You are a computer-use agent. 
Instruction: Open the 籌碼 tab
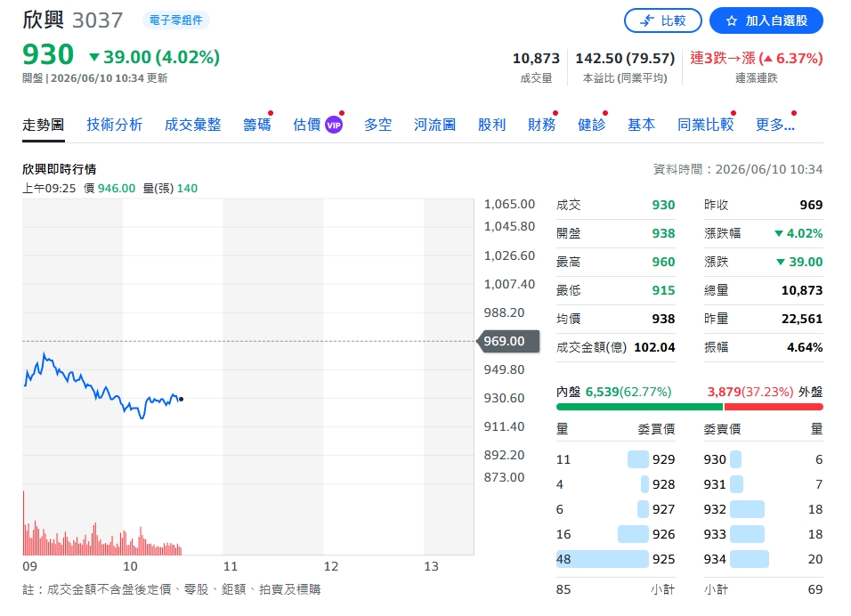click(x=256, y=125)
